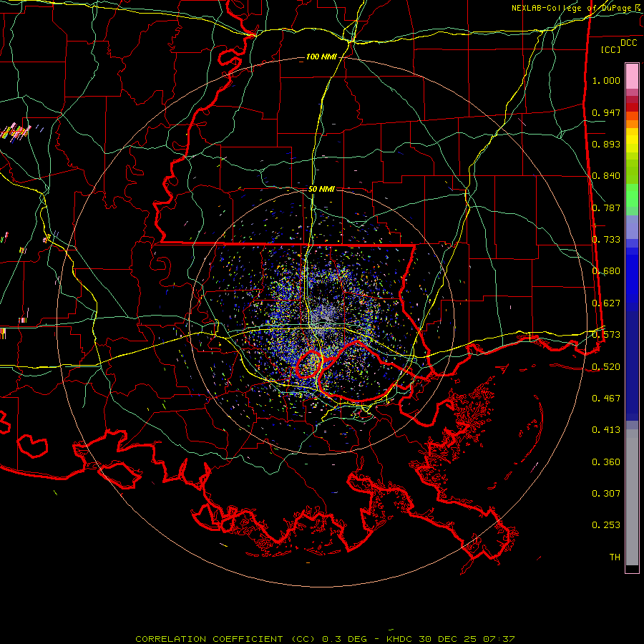This screenshot has width=644, height=644.
Task: Click the red 0.947 band on color scale
Action: (632, 107)
